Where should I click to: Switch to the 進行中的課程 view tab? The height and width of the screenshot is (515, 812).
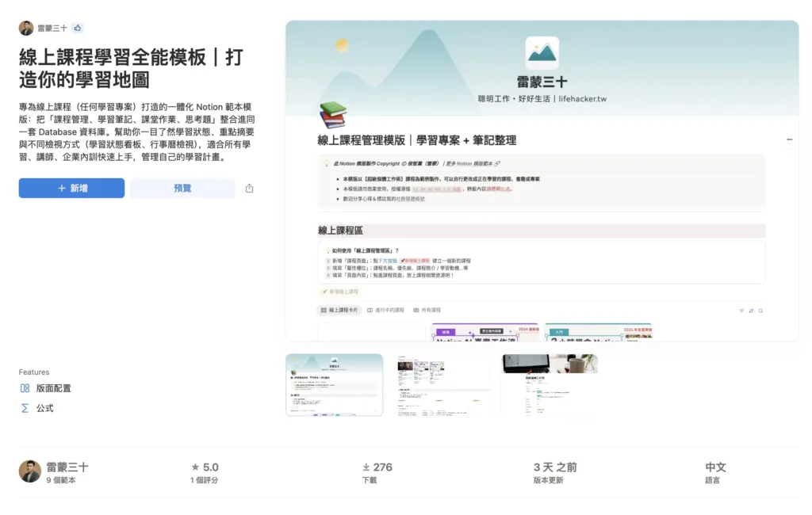pyautogui.click(x=385, y=311)
